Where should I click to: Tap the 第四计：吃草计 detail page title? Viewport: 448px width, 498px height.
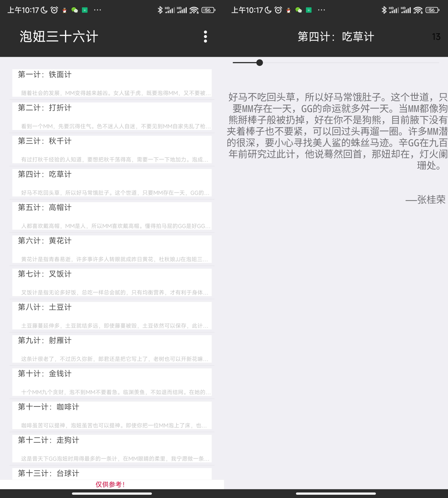(x=336, y=37)
